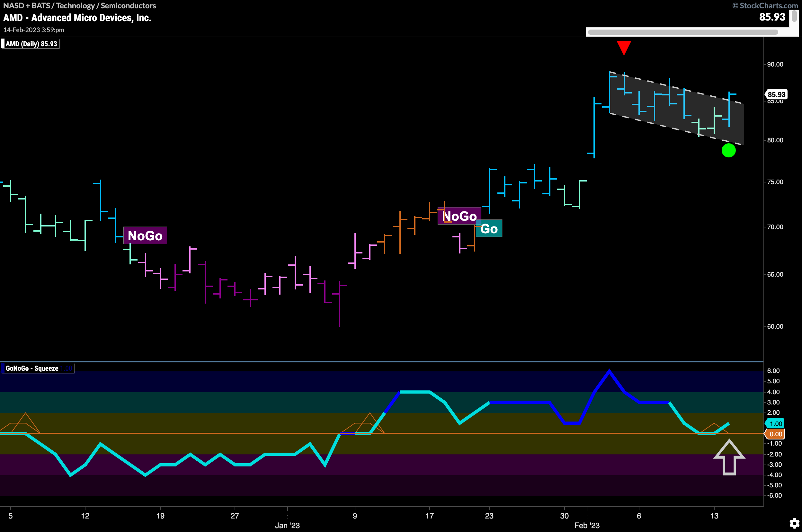
Task: Click the NoGo label near January 17
Action: (459, 216)
